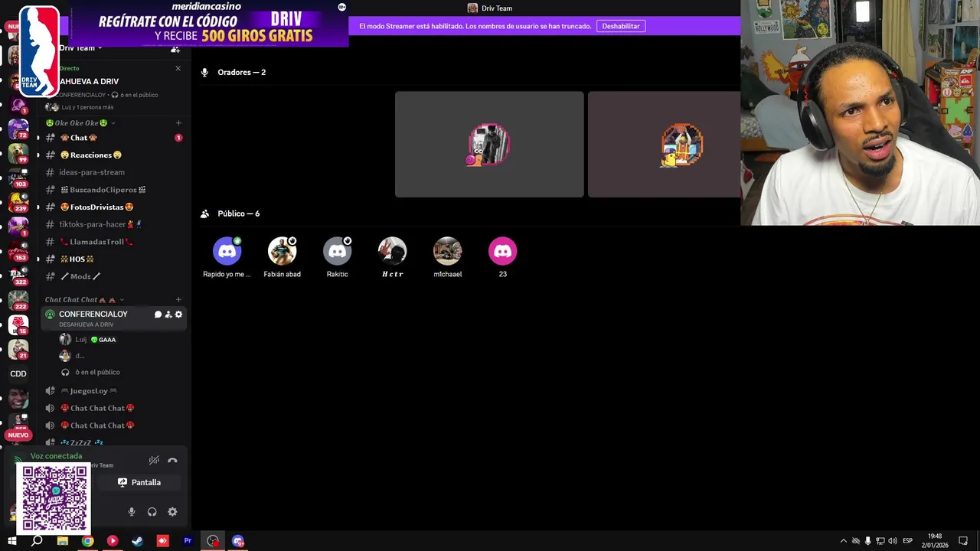The image size is (980, 551).
Task: Disconnect from voice call
Action: [x=172, y=461]
